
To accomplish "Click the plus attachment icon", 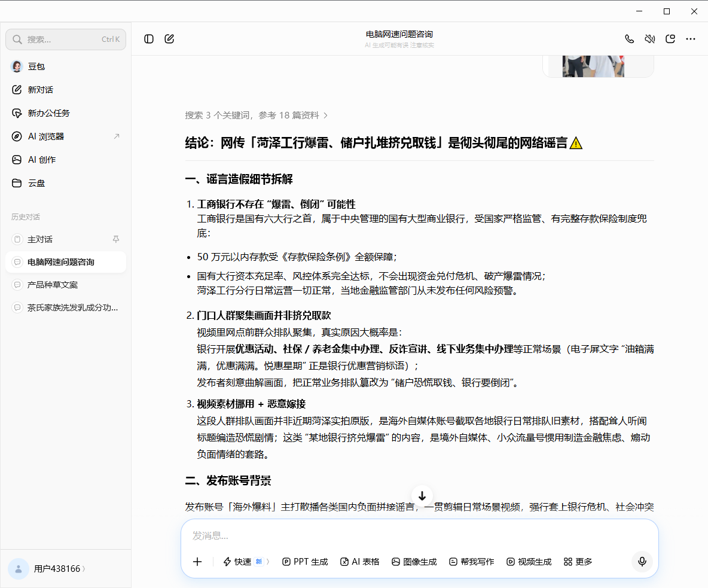I will point(197,562).
